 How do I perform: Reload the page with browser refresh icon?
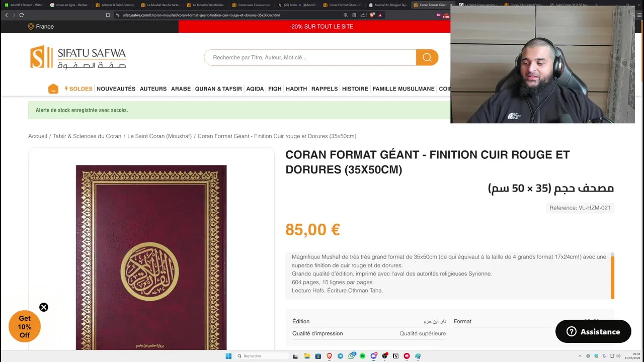pyautogui.click(x=22, y=15)
